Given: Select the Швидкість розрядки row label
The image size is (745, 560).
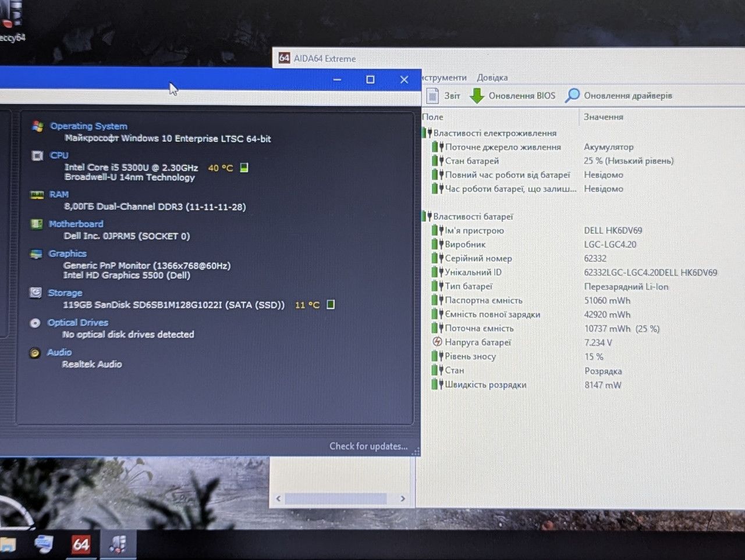Looking at the screenshot, I should (485, 384).
